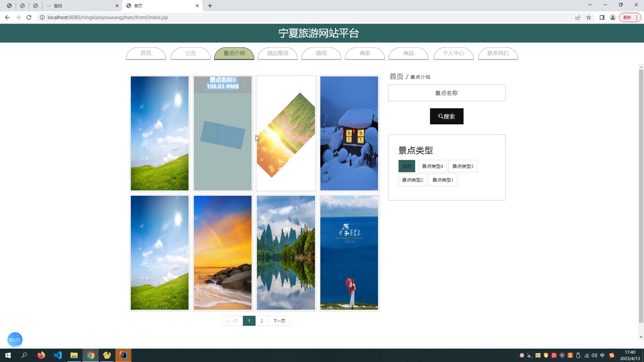Open Chrome side panel icon
Image resolution: width=644 pixels, height=362 pixels.
coord(602,17)
